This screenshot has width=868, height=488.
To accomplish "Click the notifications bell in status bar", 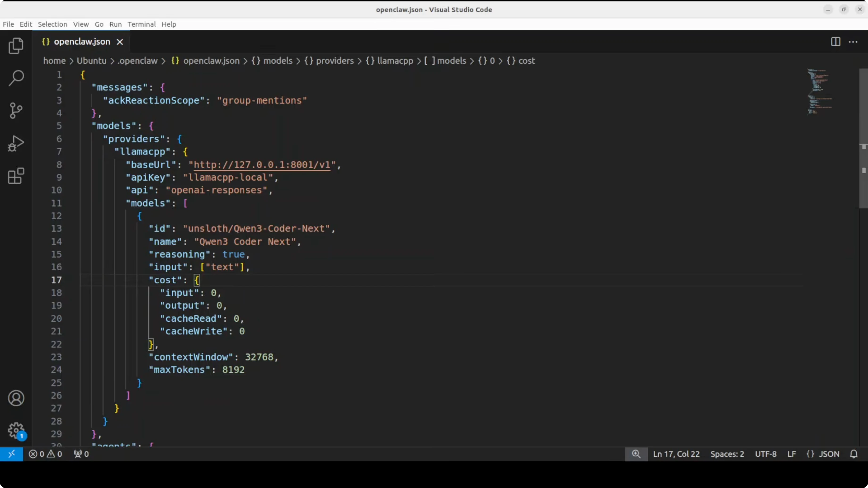I will click(854, 454).
